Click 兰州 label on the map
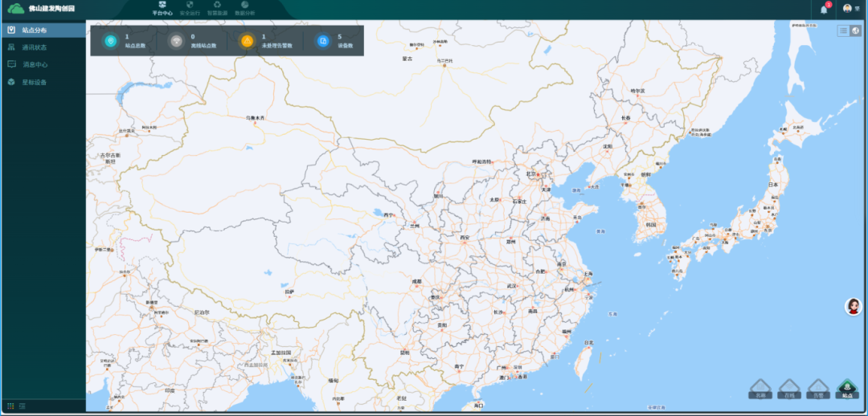This screenshot has height=416, width=868. 414,226
